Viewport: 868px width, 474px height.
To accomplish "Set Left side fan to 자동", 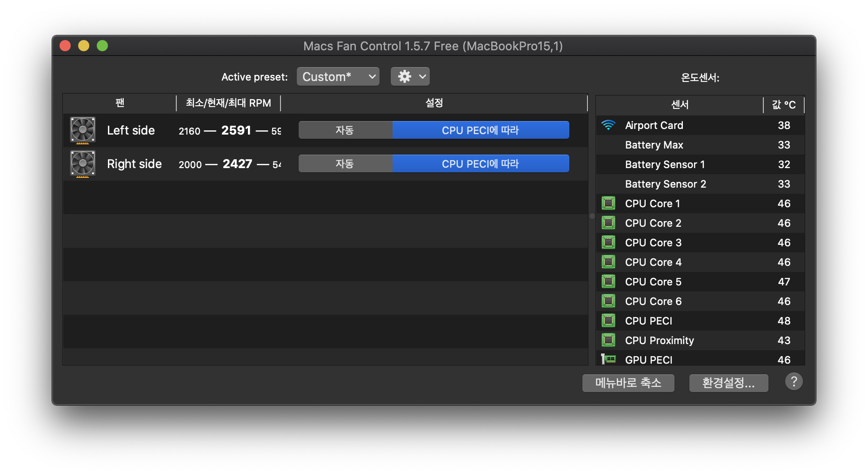I will pos(345,130).
